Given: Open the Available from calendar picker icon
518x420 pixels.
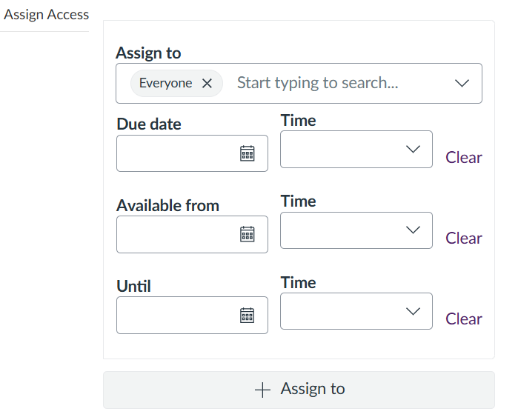Looking at the screenshot, I should click(247, 234).
